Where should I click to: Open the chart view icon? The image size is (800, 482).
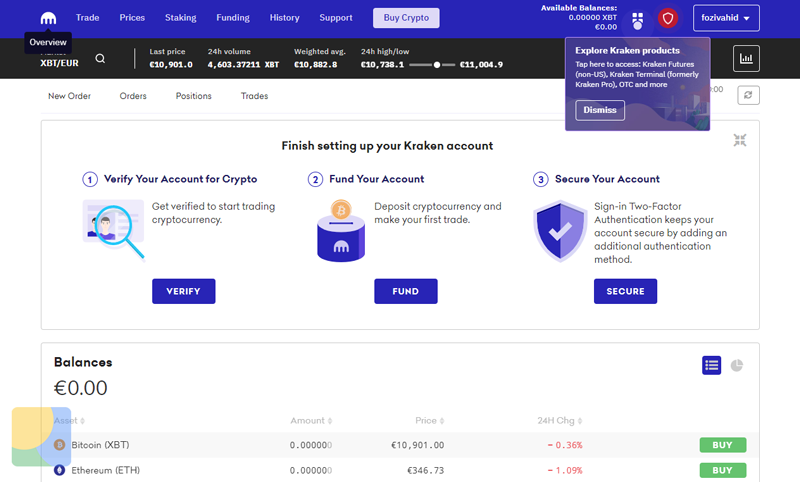point(746,59)
